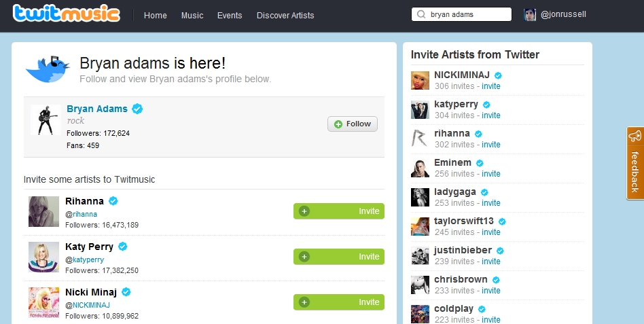
Task: Click taylorswift13 avatar in sidebar
Action: coord(420,226)
